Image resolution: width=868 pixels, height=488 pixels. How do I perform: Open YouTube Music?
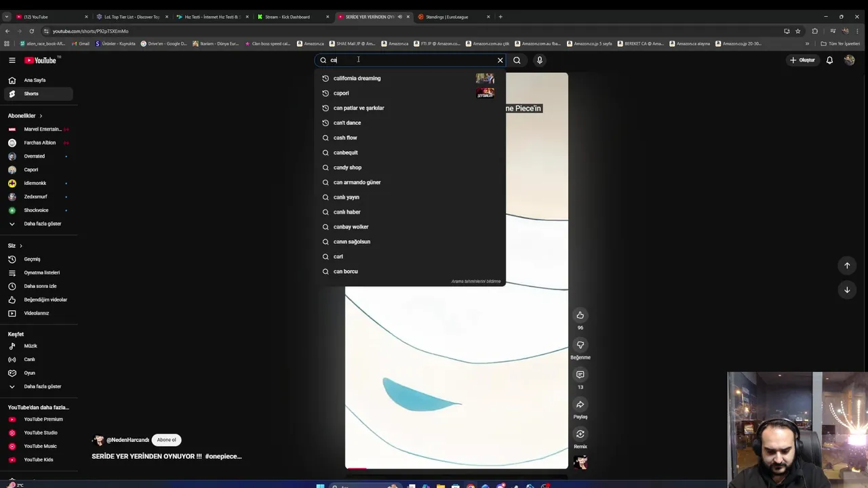click(39, 446)
